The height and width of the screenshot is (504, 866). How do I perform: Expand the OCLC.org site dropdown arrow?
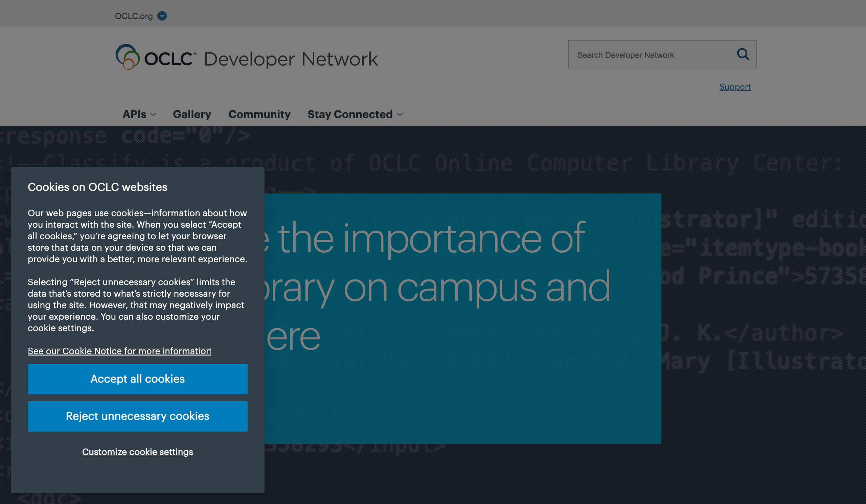click(162, 16)
